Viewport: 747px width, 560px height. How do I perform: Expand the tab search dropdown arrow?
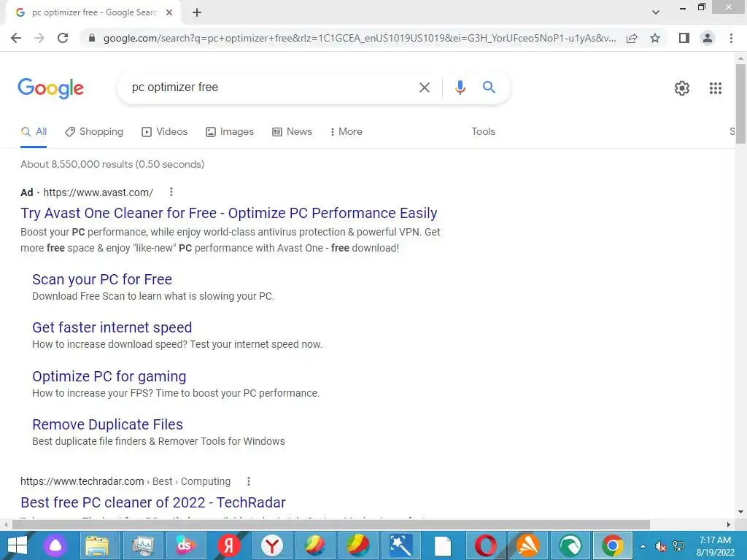point(656,12)
